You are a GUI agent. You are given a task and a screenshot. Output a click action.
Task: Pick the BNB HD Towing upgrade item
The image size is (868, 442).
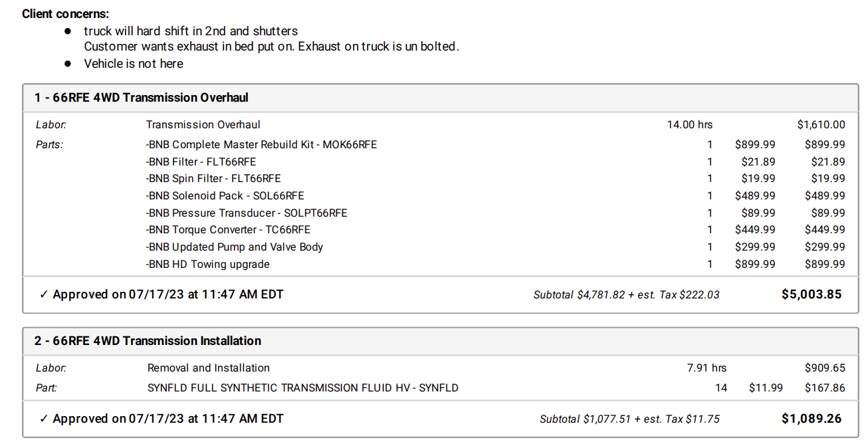click(208, 265)
